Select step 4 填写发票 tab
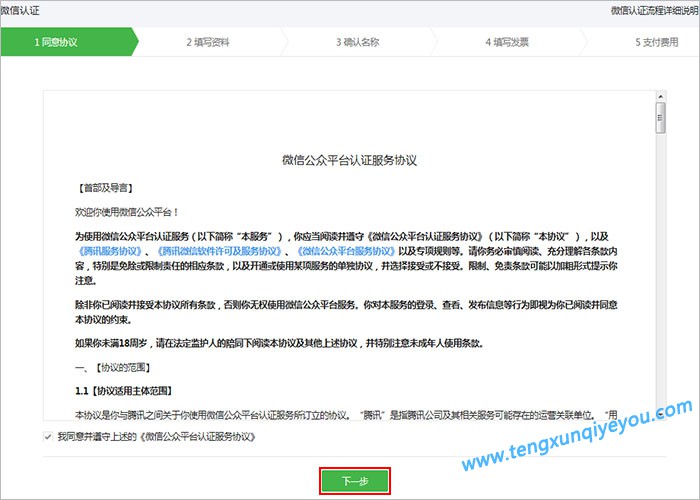Screen dimensions: 700x500 point(507,42)
